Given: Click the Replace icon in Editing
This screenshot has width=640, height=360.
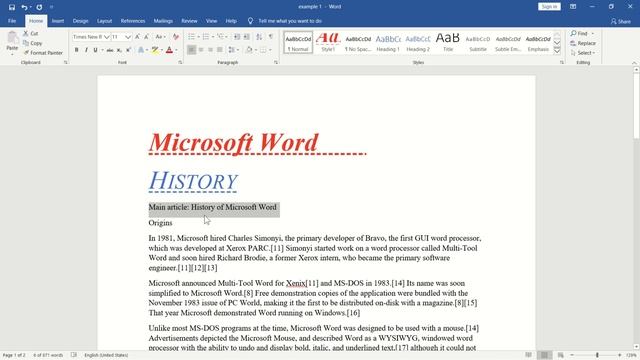Looking at the screenshot, I should (573, 43).
